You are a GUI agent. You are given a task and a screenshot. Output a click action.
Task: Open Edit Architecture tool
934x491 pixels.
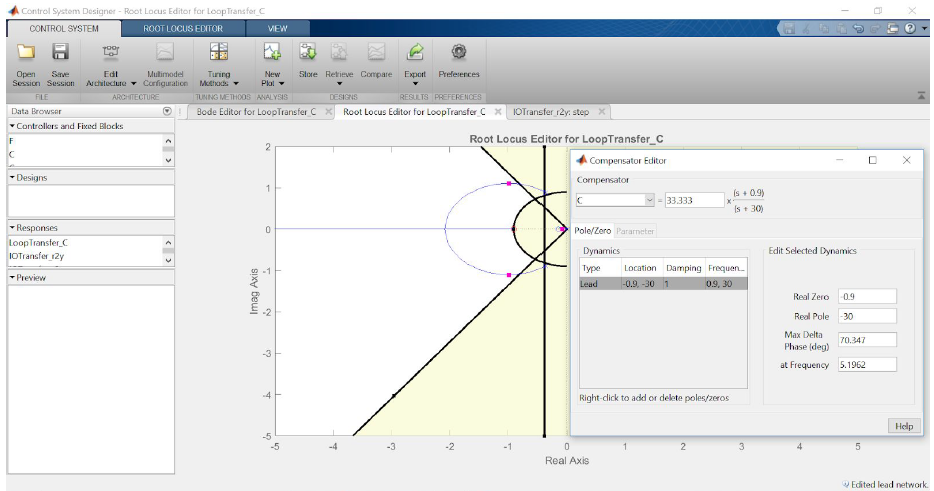coord(111,52)
